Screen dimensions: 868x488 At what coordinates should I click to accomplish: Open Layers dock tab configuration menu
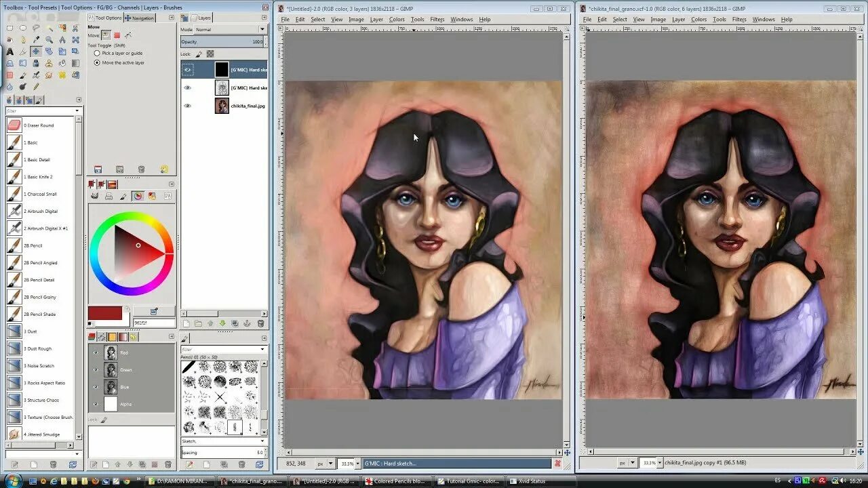coord(264,18)
